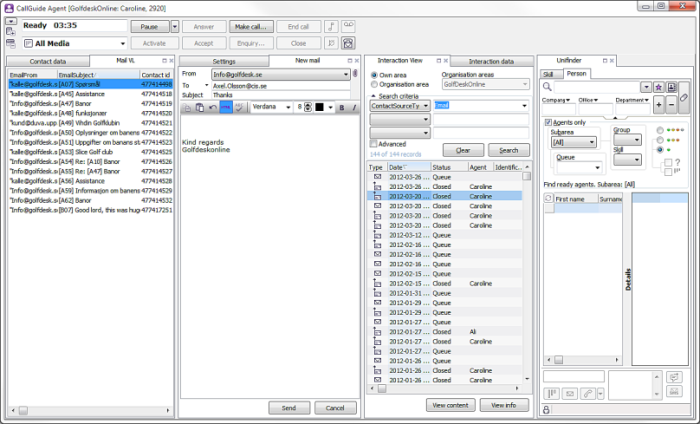Click the contact card icon in Unifinder
The image size is (700, 424).
[671, 87]
